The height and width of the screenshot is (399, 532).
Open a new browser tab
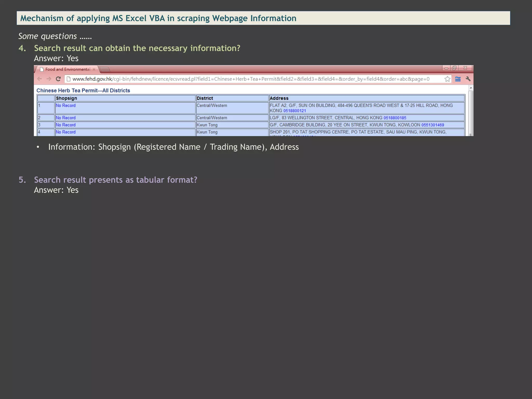pyautogui.click(x=105, y=69)
